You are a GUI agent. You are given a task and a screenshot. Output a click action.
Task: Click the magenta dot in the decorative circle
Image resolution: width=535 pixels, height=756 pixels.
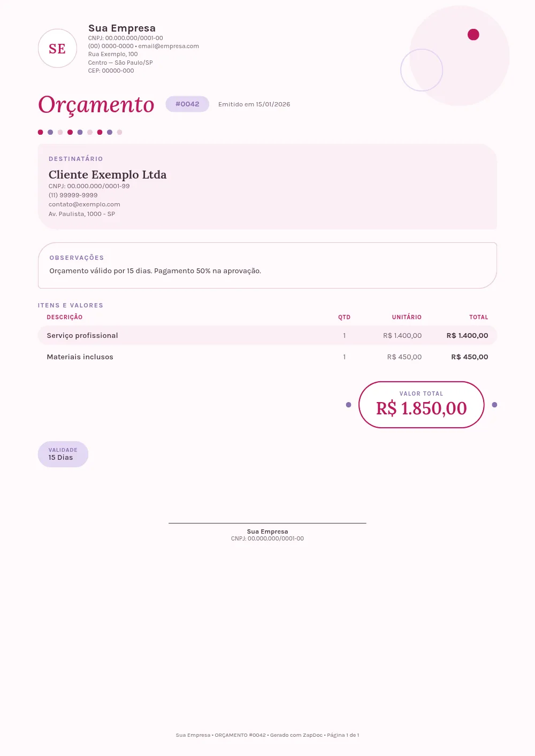pos(473,35)
